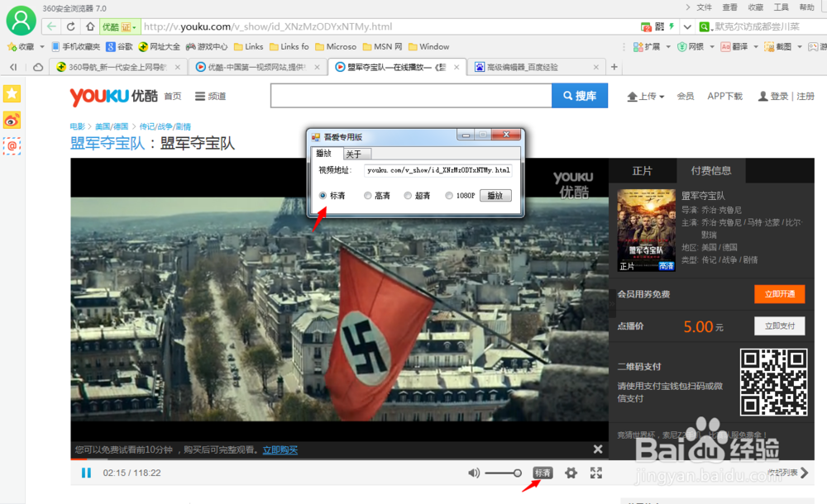Switch to 播放 tab in dialog
This screenshot has width=827, height=504.
click(x=327, y=154)
